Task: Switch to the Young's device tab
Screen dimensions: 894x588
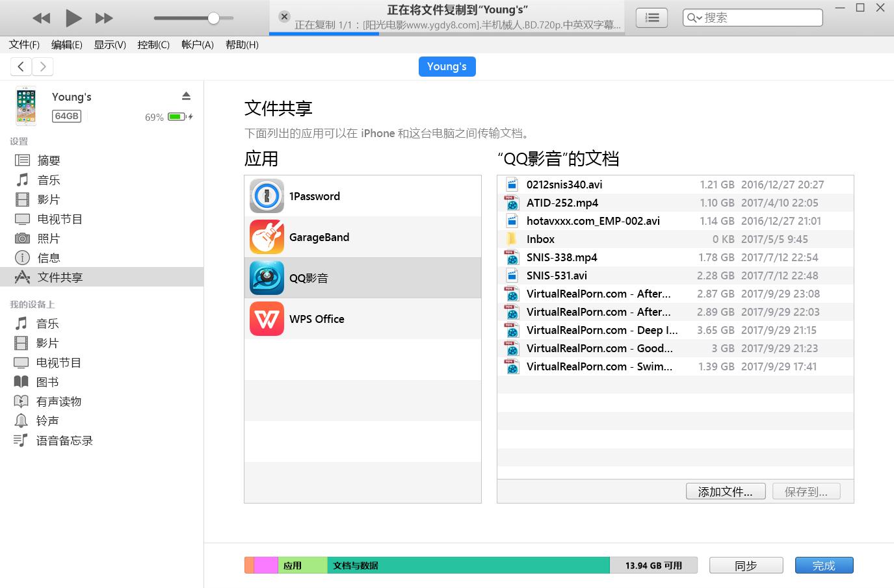Action: coord(447,66)
